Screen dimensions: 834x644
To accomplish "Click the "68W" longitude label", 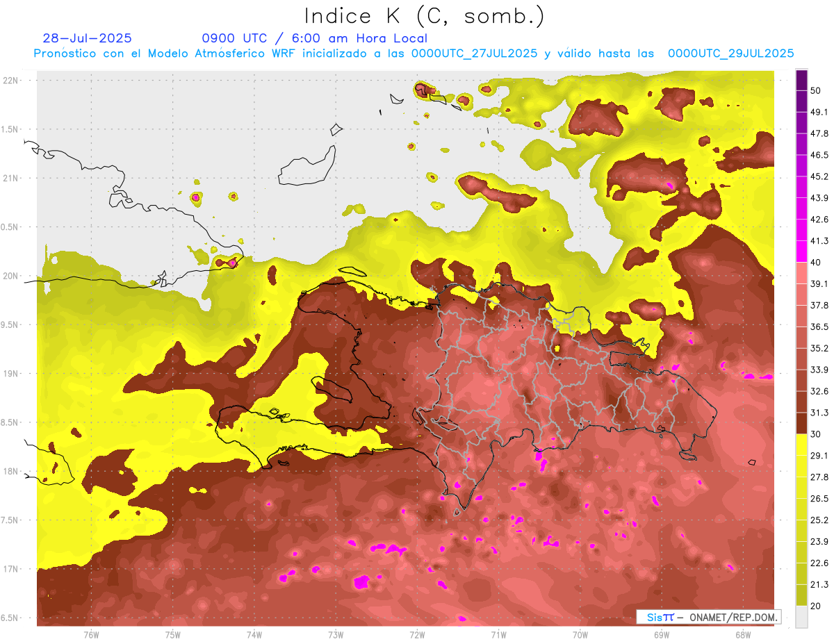I will point(743,635).
